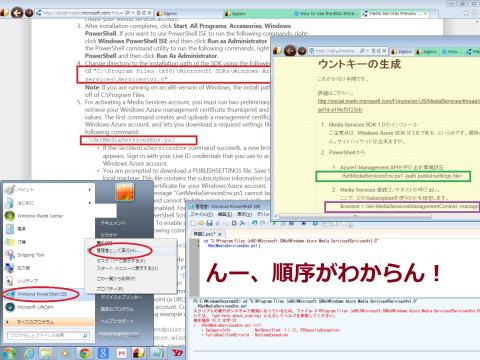Expand the ペイント submenu arrow
The height and width of the screenshot is (360, 480).
[x=89, y=190]
